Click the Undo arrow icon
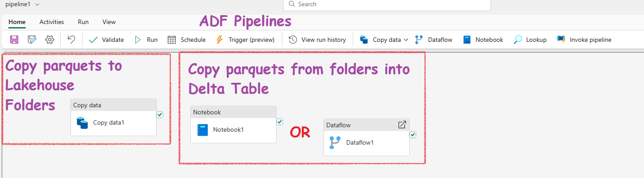This screenshot has height=178, width=644. coord(71,40)
